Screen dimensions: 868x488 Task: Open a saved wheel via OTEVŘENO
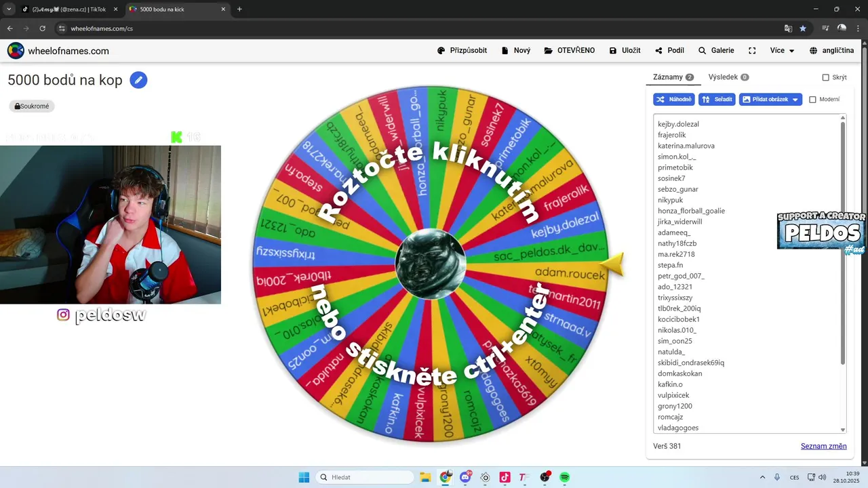pos(570,51)
